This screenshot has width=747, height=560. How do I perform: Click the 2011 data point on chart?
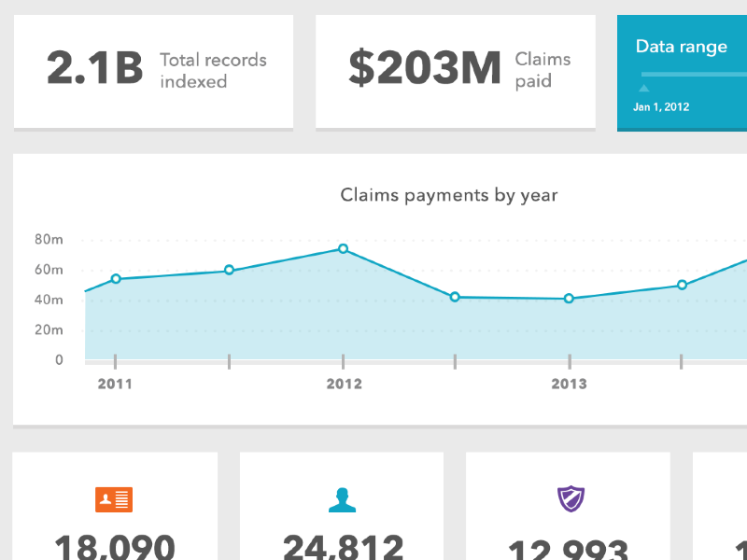click(x=116, y=279)
